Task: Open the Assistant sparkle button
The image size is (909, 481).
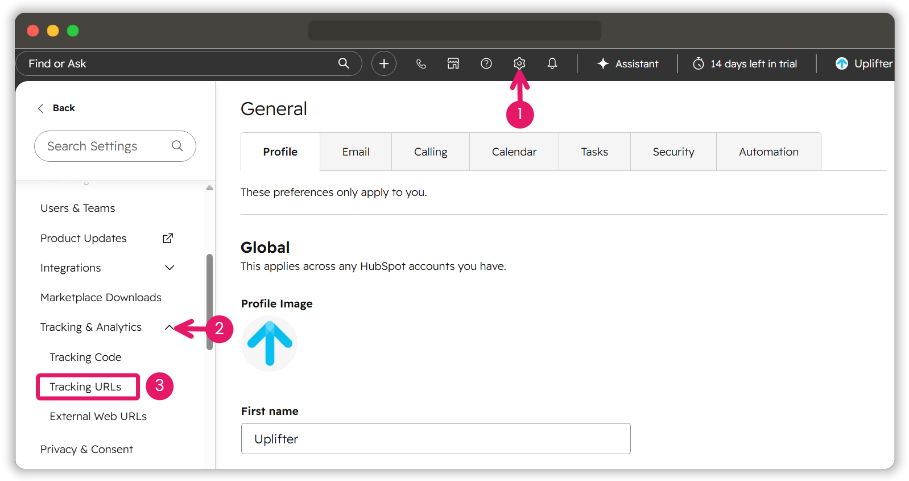Action: click(628, 64)
